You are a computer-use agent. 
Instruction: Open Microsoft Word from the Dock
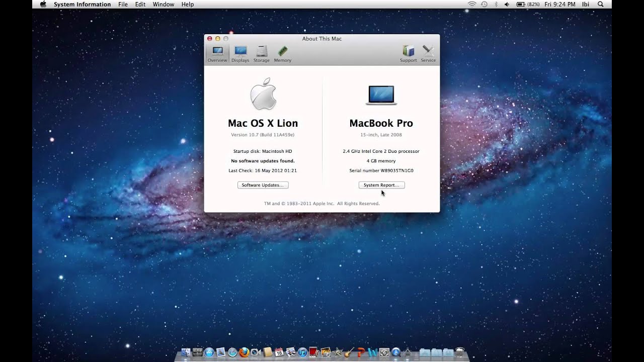point(373,352)
